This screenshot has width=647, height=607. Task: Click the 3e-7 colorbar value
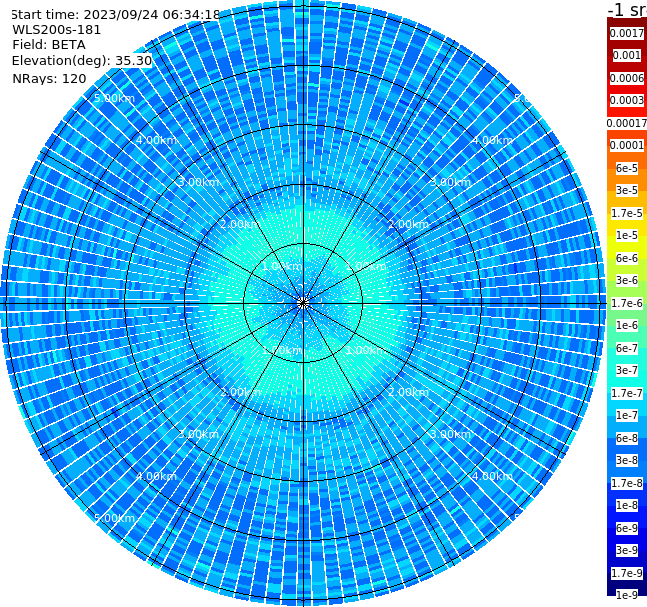click(x=627, y=370)
